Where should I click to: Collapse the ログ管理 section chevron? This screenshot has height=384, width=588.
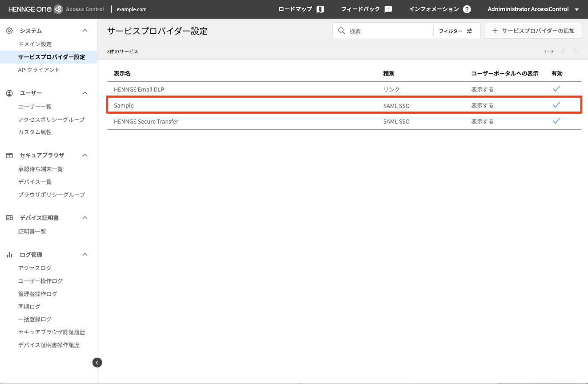point(85,255)
